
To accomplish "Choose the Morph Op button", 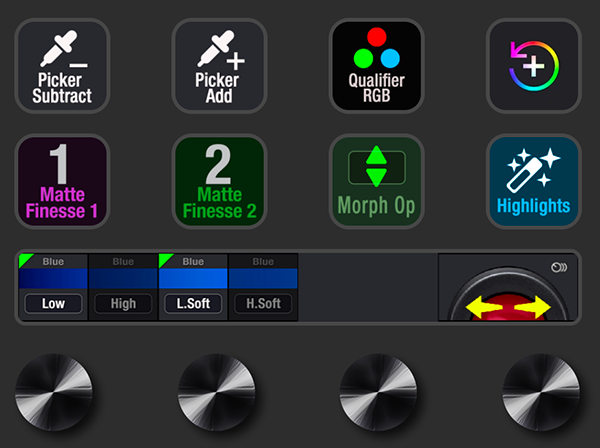I will point(377,181).
